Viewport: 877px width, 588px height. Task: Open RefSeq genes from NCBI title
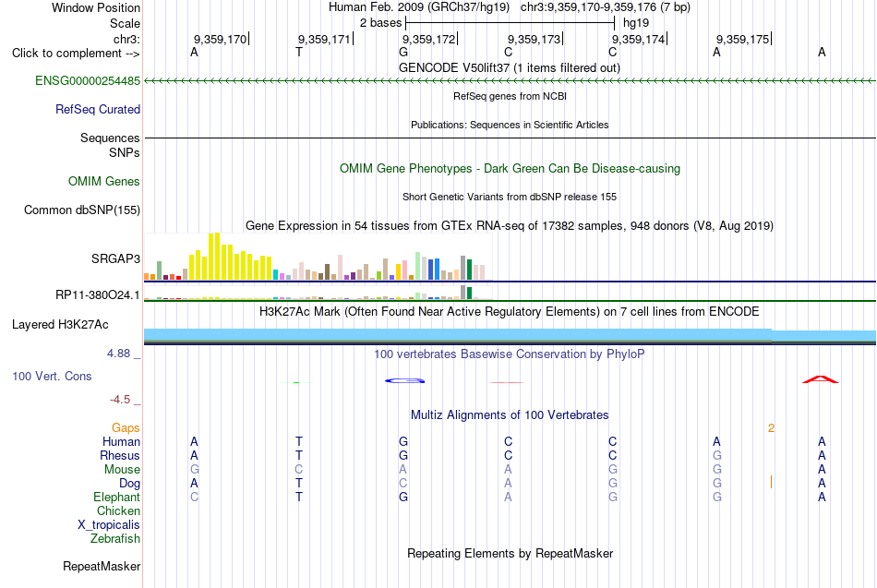click(510, 96)
